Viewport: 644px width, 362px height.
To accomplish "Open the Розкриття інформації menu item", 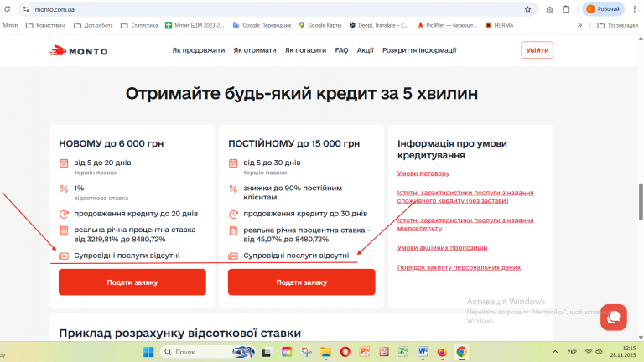I will (x=419, y=50).
